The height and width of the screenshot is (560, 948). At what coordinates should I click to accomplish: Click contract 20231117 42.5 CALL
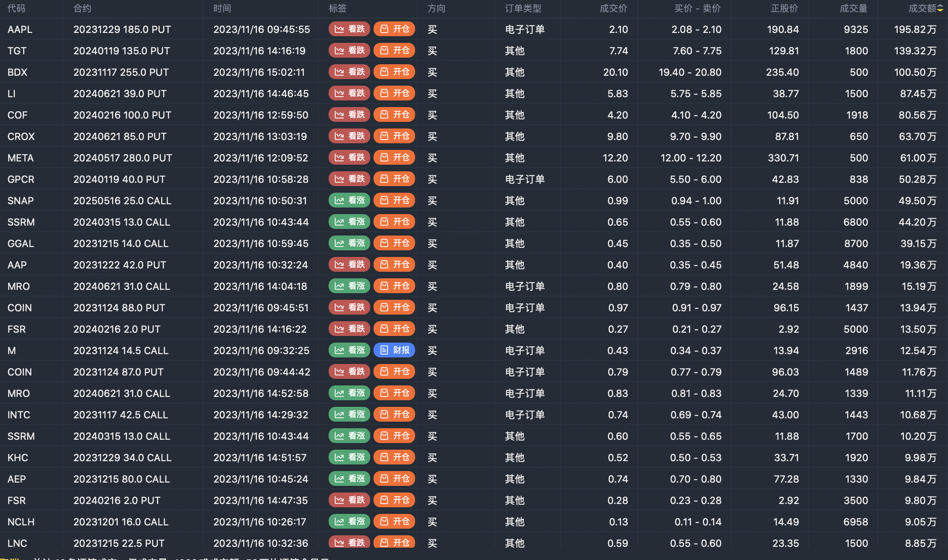(121, 415)
